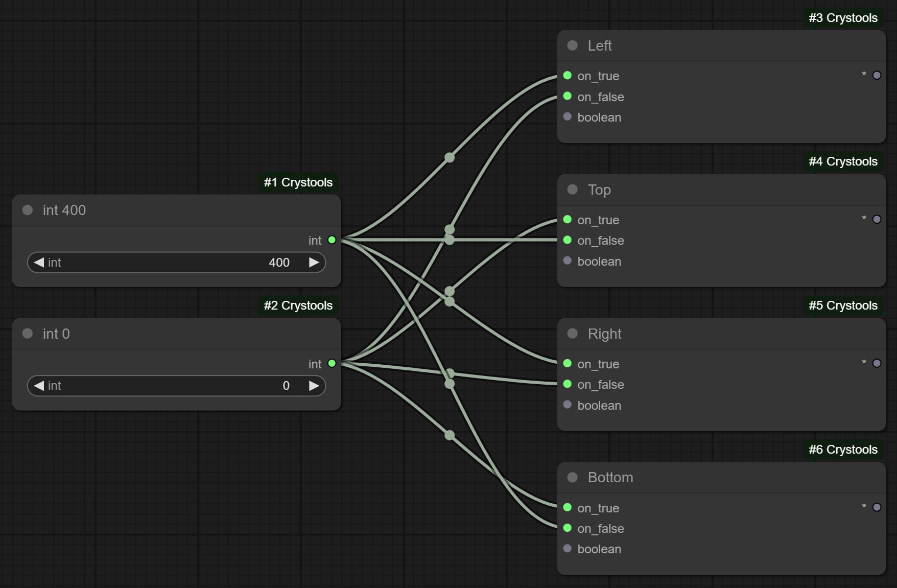Click on_false input socket of Left node
Image resolution: width=897 pixels, height=588 pixels.
pyautogui.click(x=567, y=96)
